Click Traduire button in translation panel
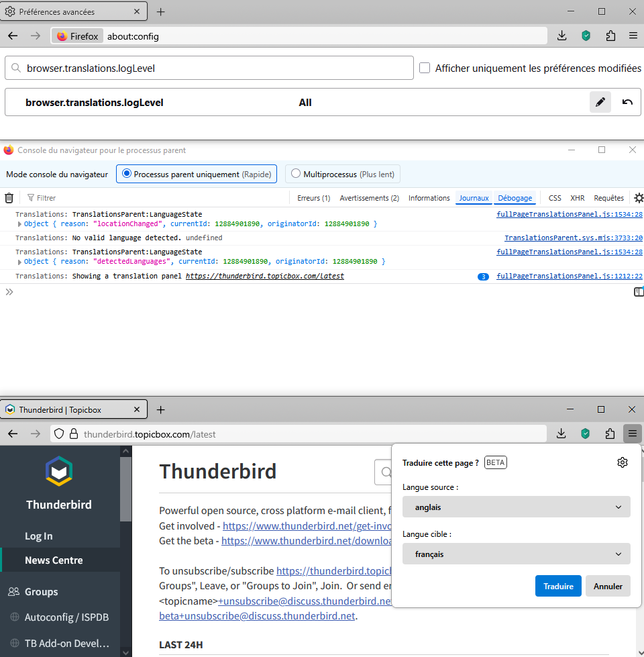644x657 pixels. pos(558,586)
